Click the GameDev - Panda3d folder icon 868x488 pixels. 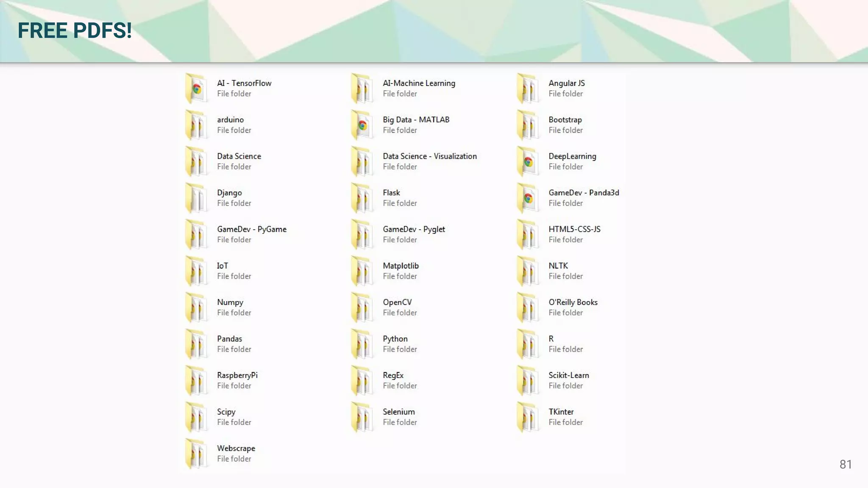528,198
